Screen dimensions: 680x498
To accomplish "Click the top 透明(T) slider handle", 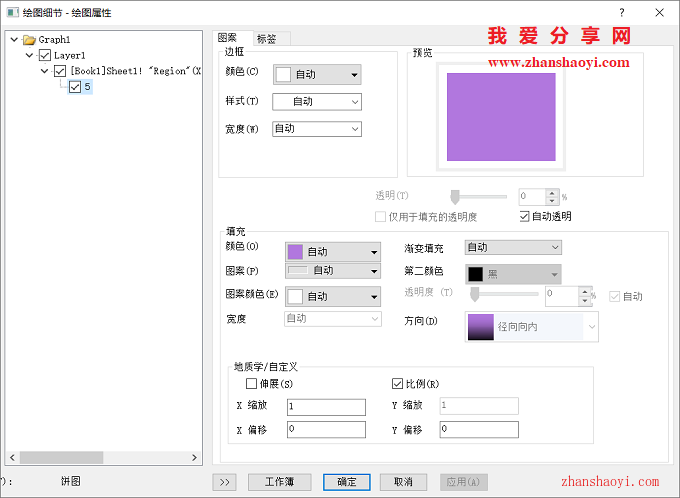I will click(x=454, y=197).
